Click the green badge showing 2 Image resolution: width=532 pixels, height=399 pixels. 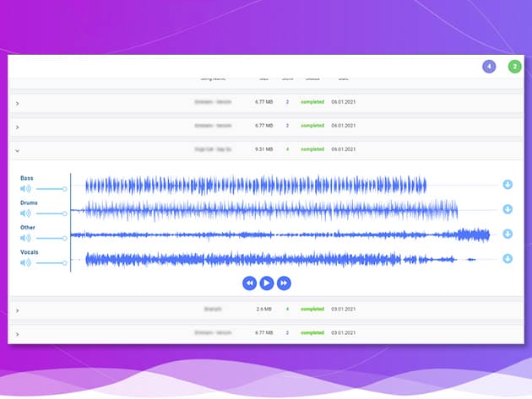(514, 67)
